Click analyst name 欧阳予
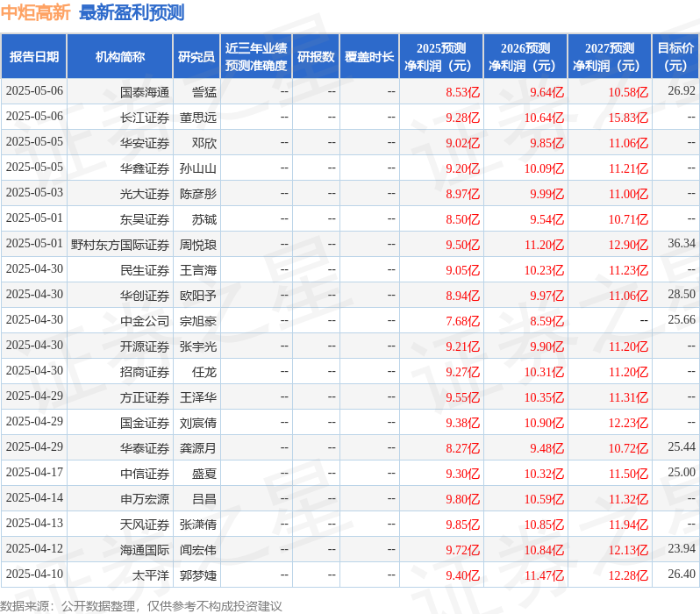The width and height of the screenshot is (700, 614). (x=198, y=296)
